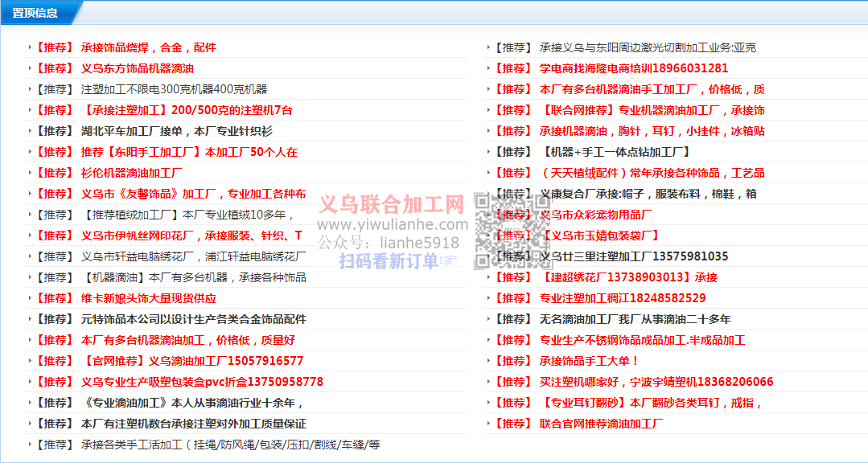The width and height of the screenshot is (868, 463).
Task: Open 义乌市伊帆丝网印花厂 listing
Action: (x=191, y=236)
